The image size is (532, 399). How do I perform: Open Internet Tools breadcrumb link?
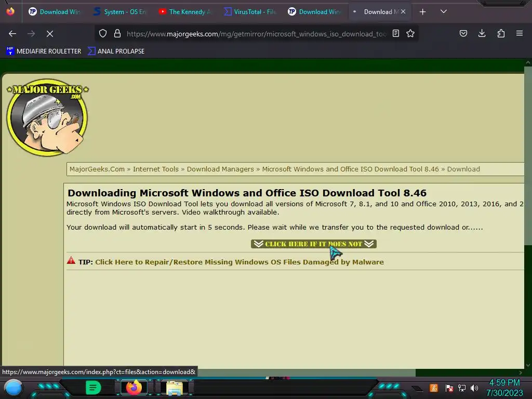click(x=156, y=169)
